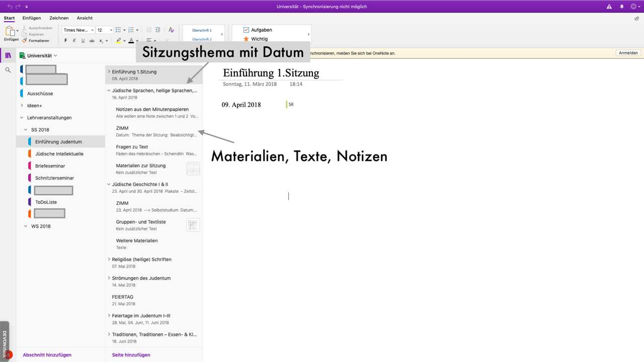Apply italic formatting
644x362 pixels.
click(x=74, y=40)
